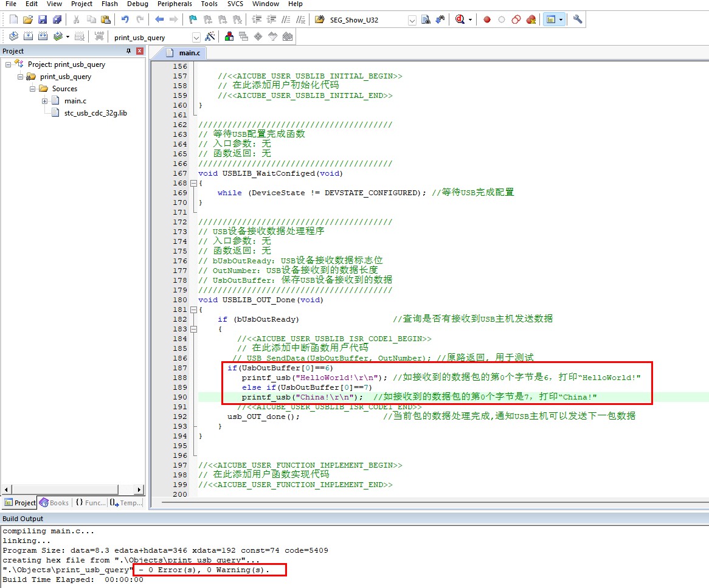Click the Project panel scroll right arrow
The width and height of the screenshot is (709, 588).
(x=139, y=489)
